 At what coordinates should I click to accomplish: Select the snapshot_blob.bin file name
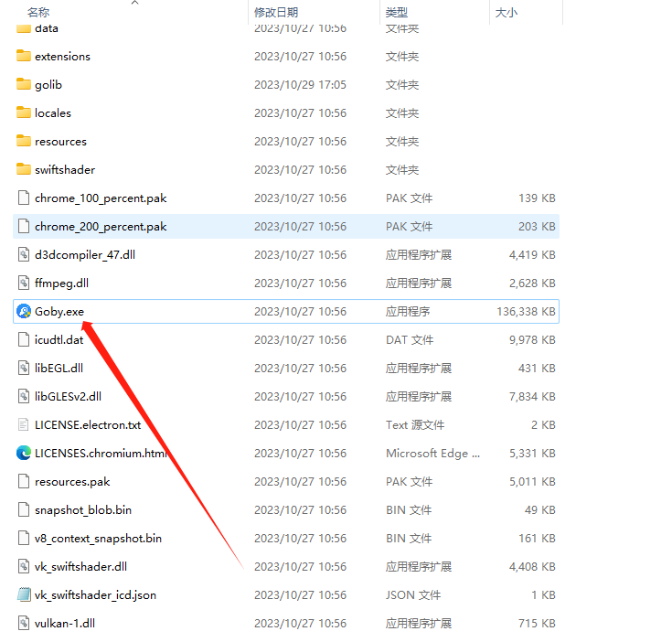(83, 510)
